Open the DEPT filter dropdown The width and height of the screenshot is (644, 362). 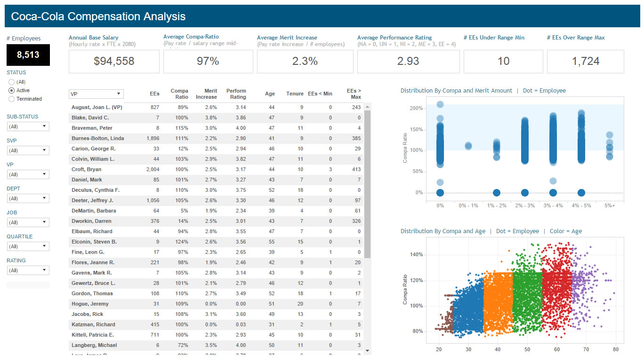[x=28, y=198]
